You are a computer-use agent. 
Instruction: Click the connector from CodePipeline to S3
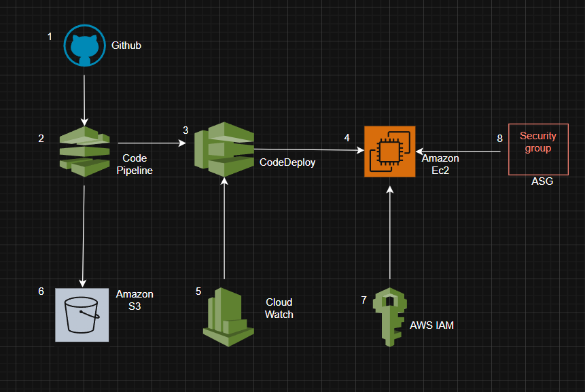pyautogui.click(x=83, y=236)
